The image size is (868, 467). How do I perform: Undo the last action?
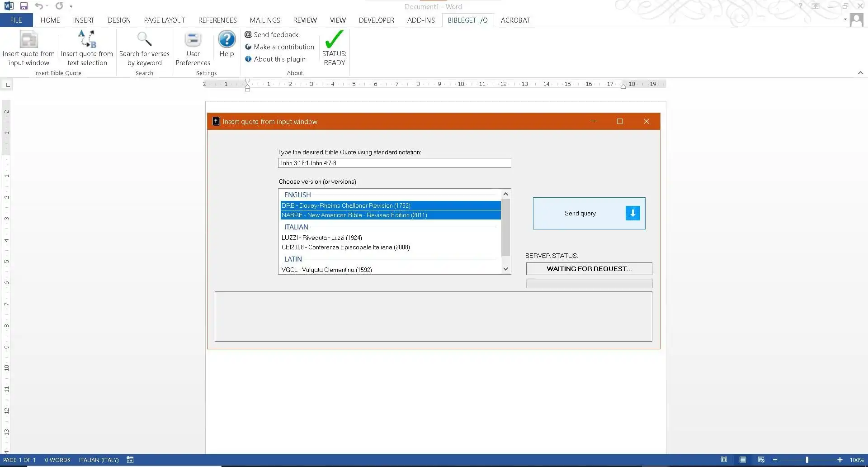pos(39,6)
